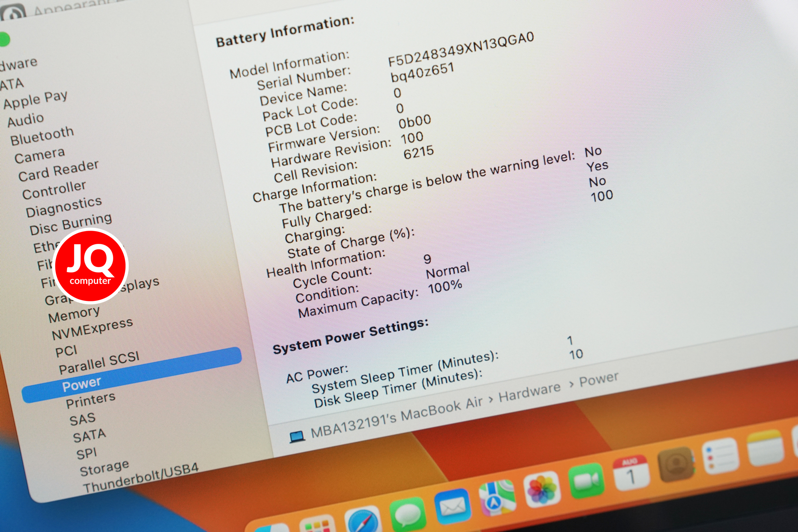The height and width of the screenshot is (532, 798).
Task: Select SATA in the sidebar
Action: click(89, 436)
